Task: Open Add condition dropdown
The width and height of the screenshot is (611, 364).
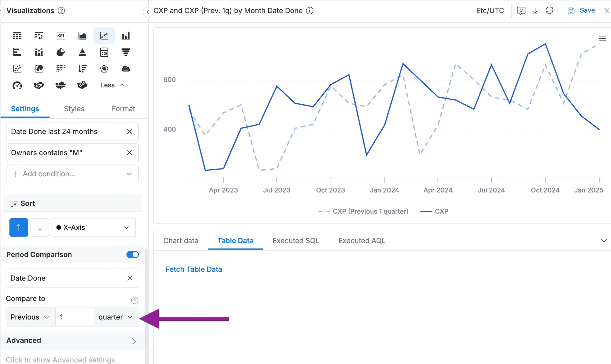Action: [x=72, y=174]
